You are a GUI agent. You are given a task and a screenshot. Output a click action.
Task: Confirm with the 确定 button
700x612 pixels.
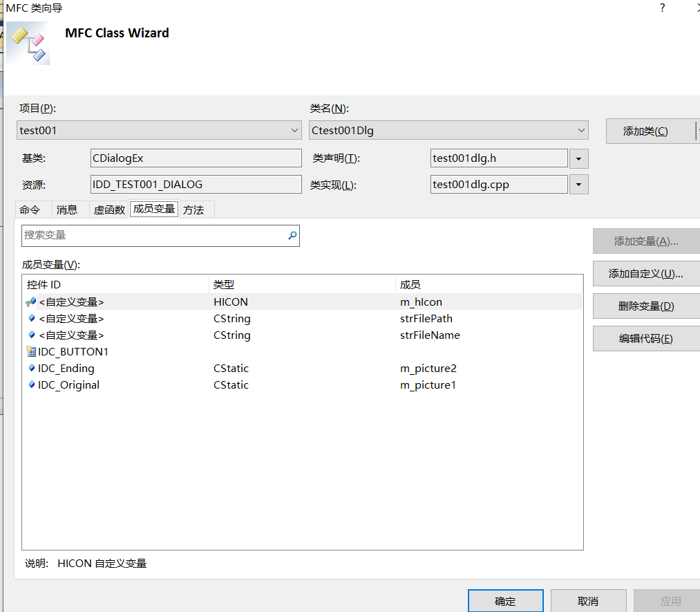click(x=505, y=601)
